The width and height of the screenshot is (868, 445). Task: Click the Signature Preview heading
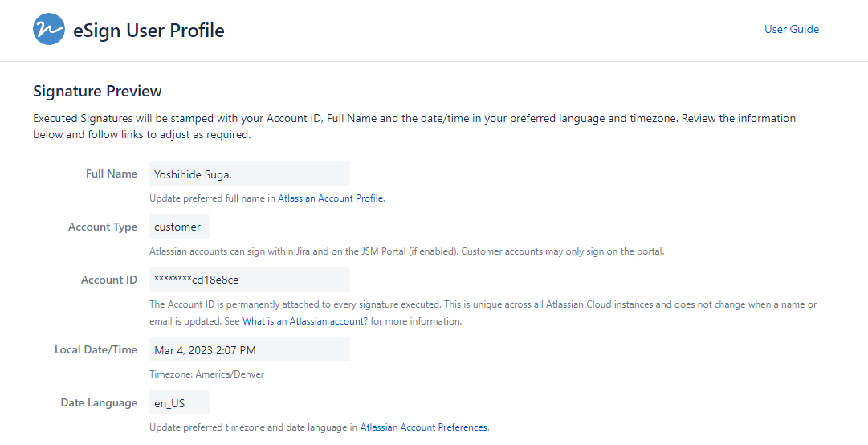coord(97,92)
